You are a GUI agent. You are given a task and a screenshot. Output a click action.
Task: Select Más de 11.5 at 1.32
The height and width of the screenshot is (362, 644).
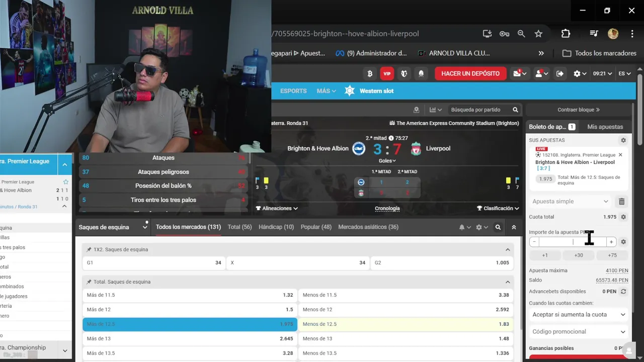click(190, 295)
